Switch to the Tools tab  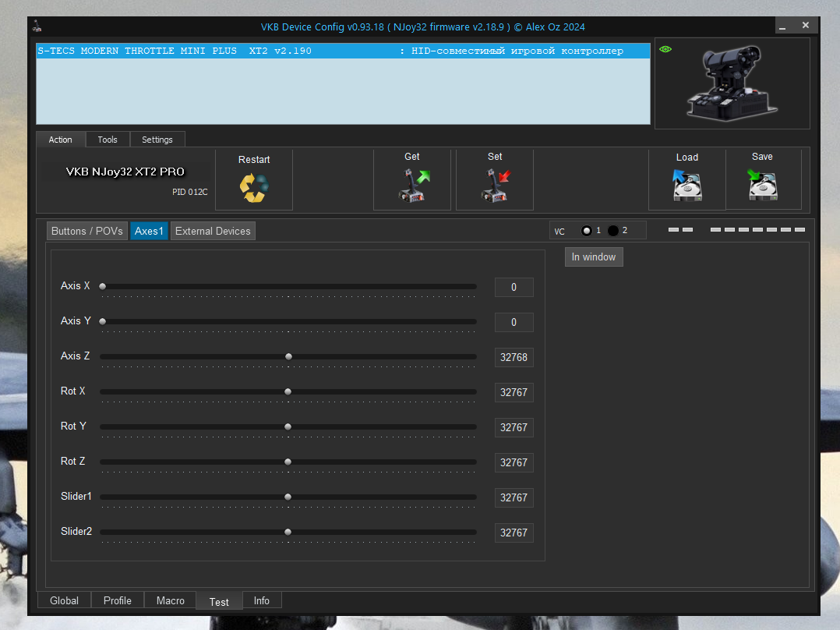(108, 140)
